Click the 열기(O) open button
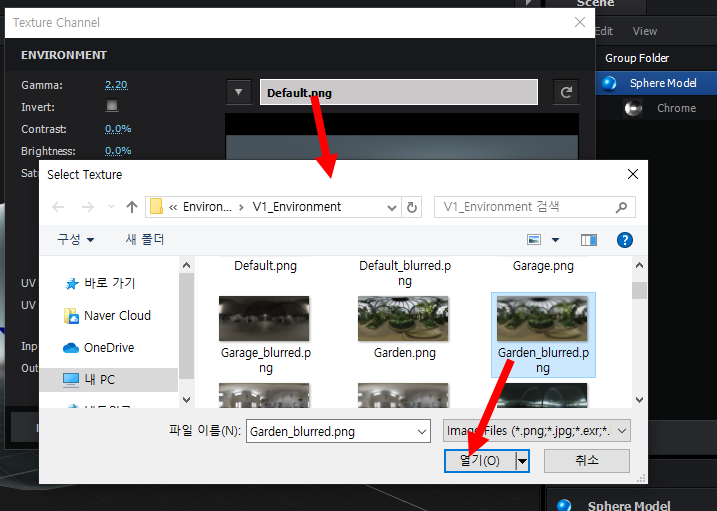This screenshot has width=717, height=511. 480,460
